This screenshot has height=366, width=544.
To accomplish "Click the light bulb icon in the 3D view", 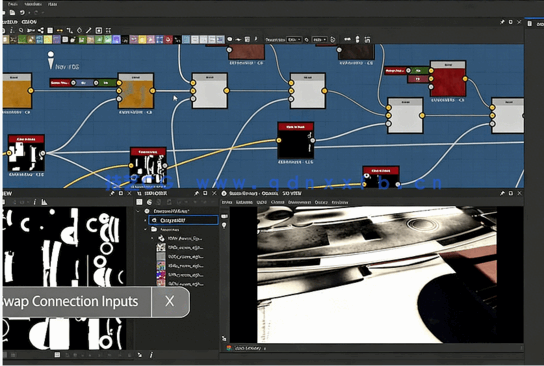I will click(224, 226).
